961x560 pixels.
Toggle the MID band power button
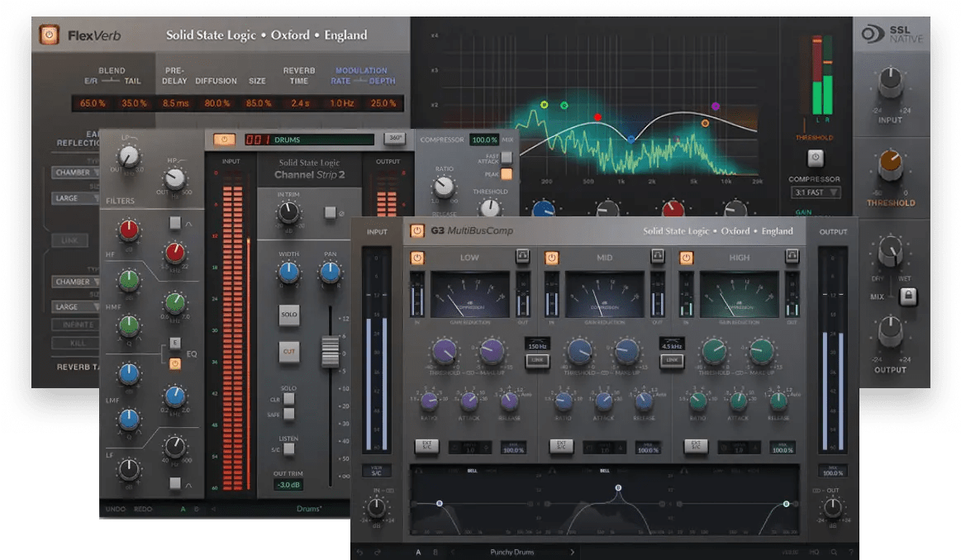click(x=552, y=258)
